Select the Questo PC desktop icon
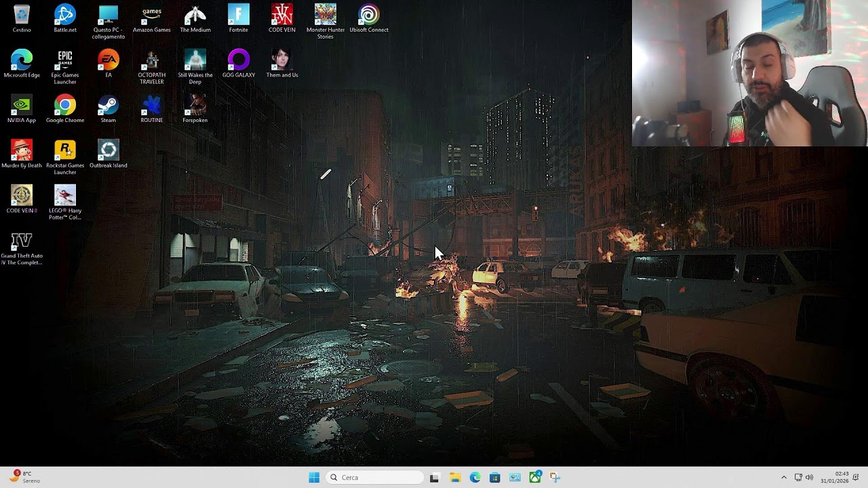Image resolution: width=868 pixels, height=488 pixels. click(x=108, y=22)
